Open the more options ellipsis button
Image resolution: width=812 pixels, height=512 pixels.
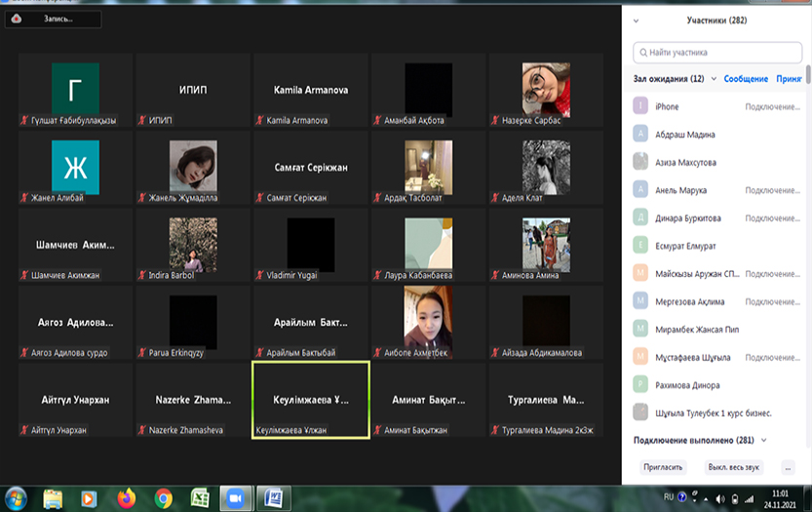(x=789, y=467)
